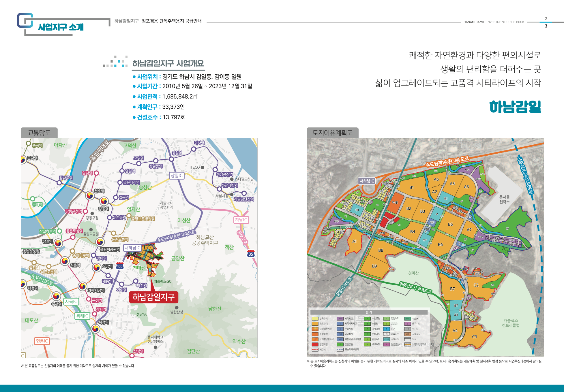Click HANAM GAMIL INVESTMENT GUIDE BOOK header text
This screenshot has height=392, width=564.
(494, 22)
